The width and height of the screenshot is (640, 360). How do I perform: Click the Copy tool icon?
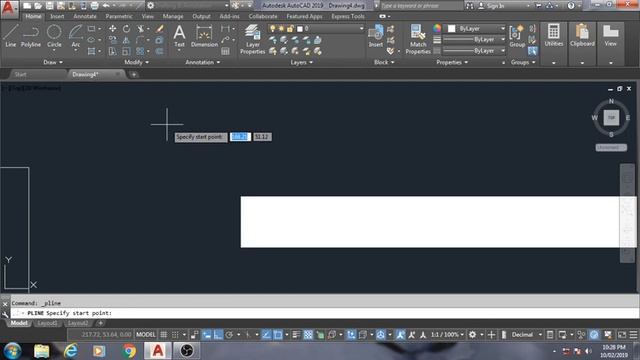pos(113,40)
